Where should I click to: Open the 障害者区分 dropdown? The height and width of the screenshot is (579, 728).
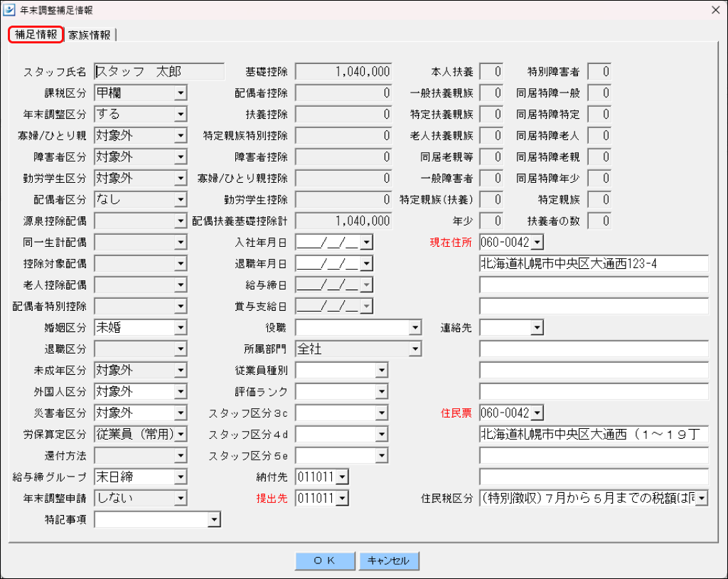181,157
